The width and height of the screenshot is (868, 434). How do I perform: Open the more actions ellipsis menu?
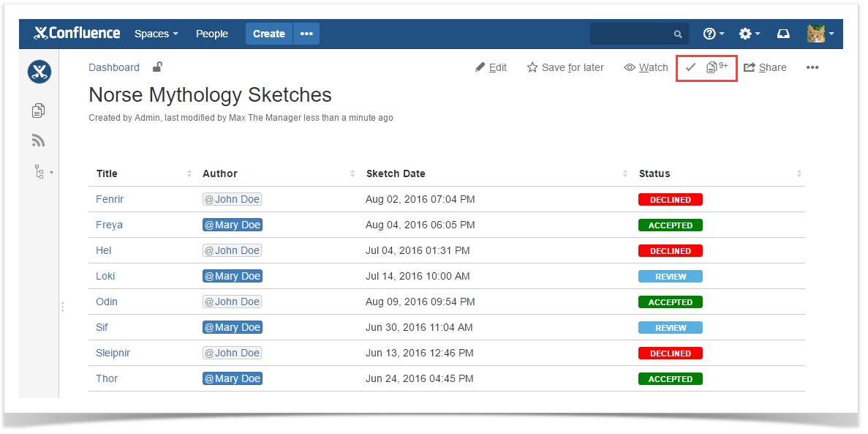point(813,67)
